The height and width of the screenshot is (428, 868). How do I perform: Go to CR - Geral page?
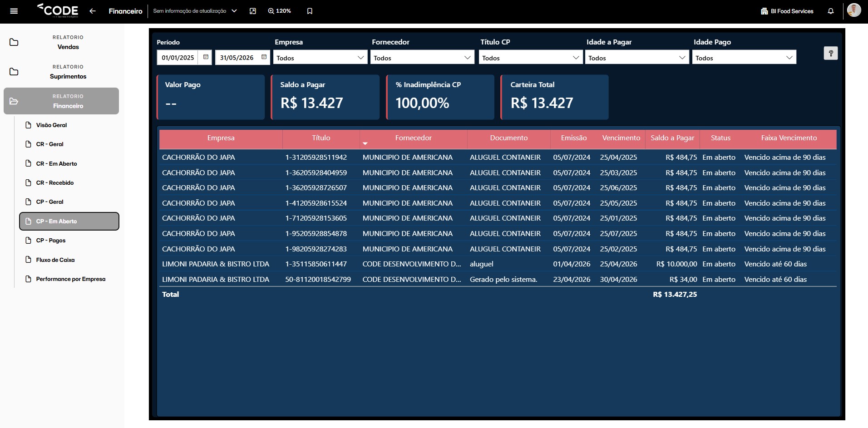pyautogui.click(x=50, y=144)
